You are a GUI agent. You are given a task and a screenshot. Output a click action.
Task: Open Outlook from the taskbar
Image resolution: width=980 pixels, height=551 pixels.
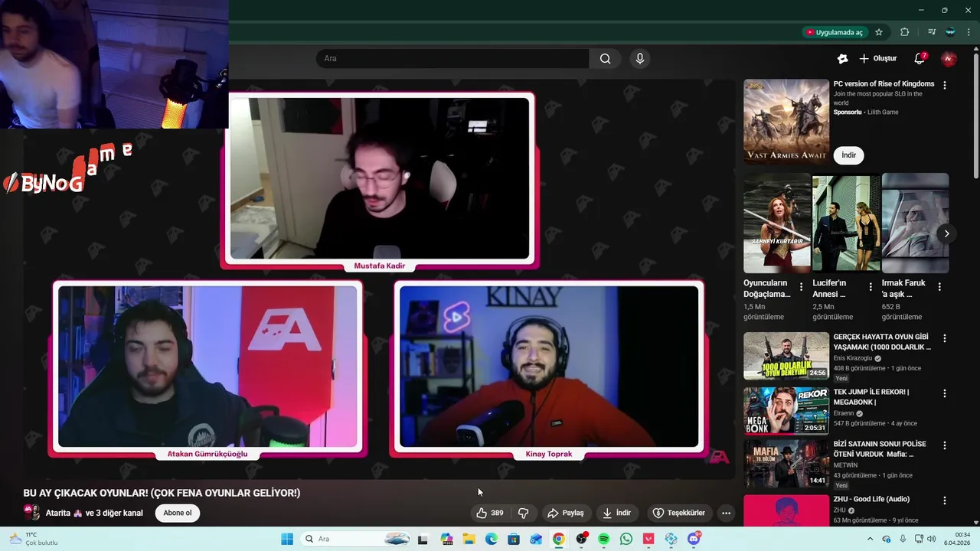[x=536, y=539]
